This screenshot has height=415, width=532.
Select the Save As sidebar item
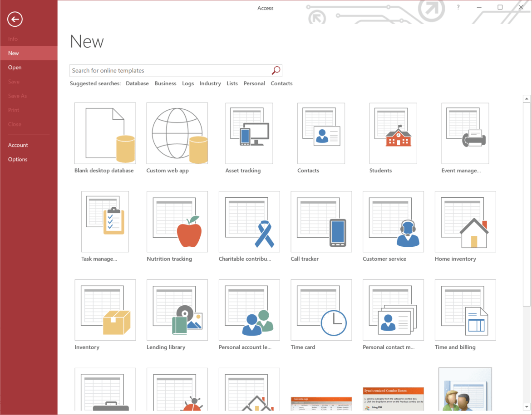pyautogui.click(x=29, y=96)
